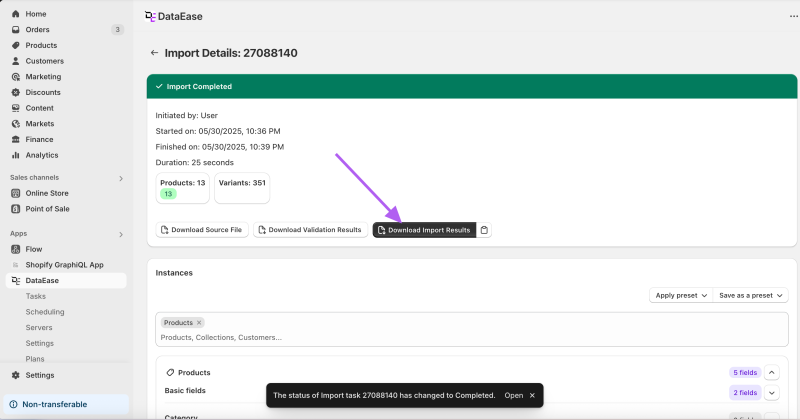The width and height of the screenshot is (800, 420).
Task: Click the Non-transferable info icon
Action: 13,404
